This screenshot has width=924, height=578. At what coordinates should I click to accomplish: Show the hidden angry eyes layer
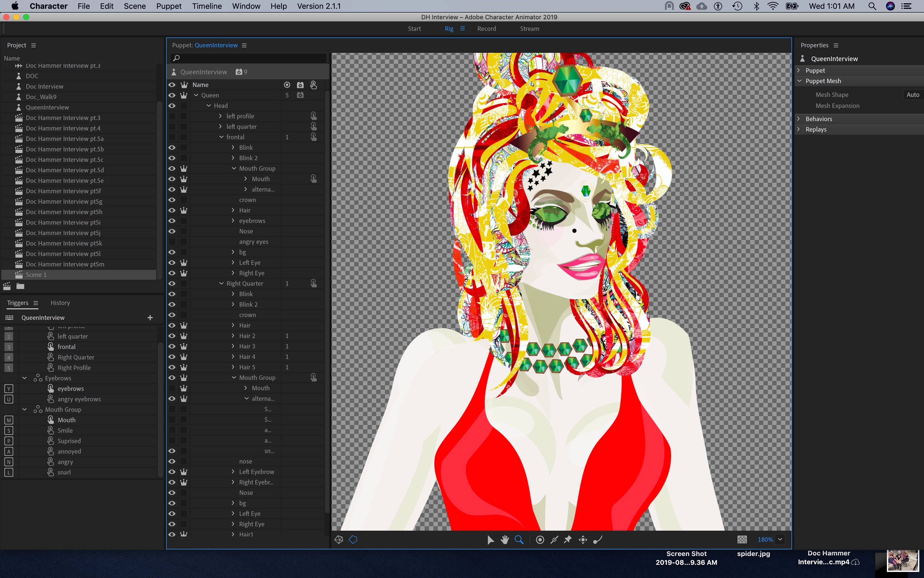[x=172, y=242]
